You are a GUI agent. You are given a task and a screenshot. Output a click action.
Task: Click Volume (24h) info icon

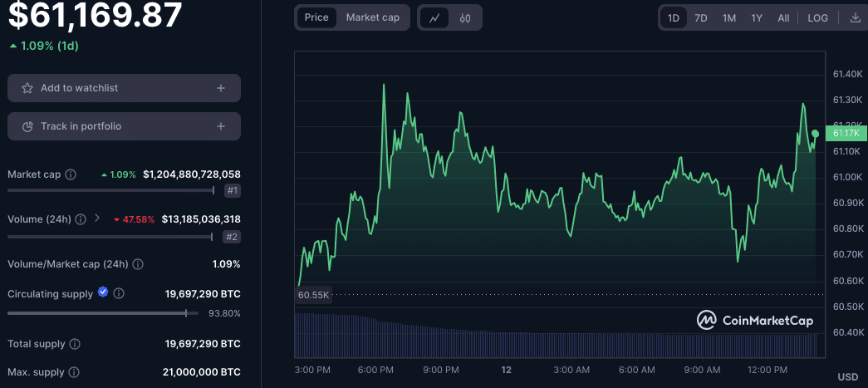pyautogui.click(x=81, y=219)
